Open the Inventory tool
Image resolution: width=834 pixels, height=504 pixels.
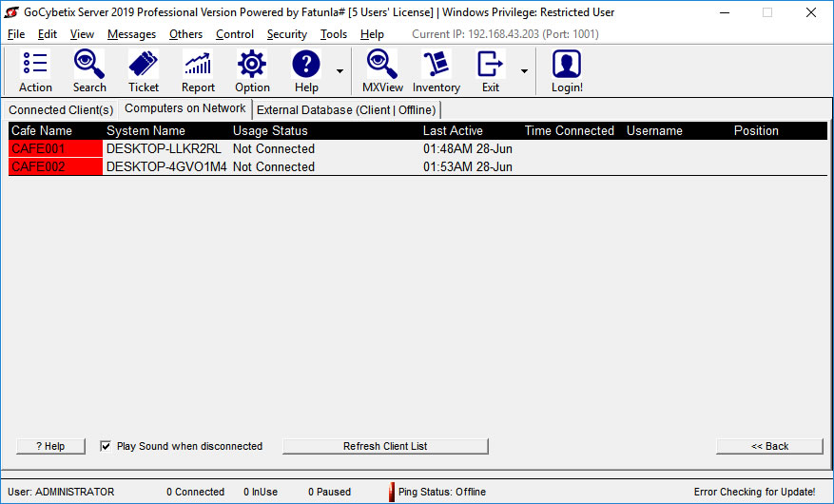[436, 71]
